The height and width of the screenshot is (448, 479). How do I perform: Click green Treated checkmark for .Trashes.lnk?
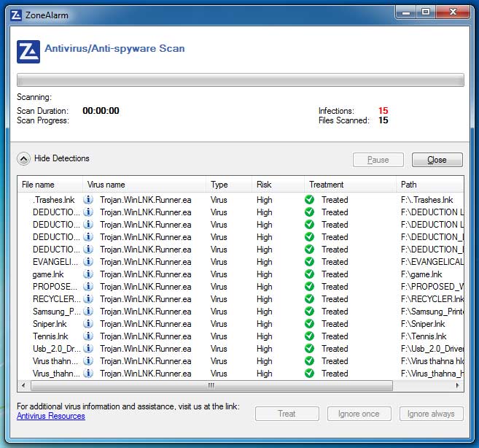pyautogui.click(x=309, y=200)
